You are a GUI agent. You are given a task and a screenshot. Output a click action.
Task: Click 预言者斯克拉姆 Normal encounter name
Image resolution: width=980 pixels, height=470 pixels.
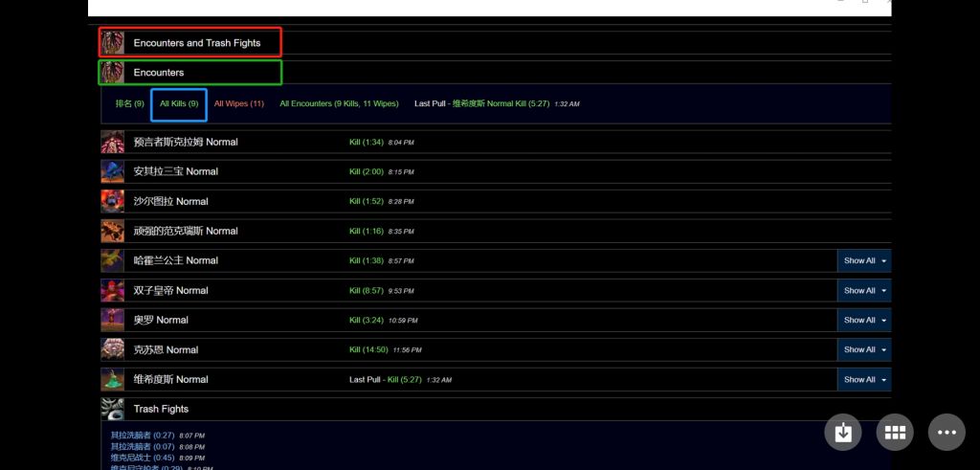point(186,142)
